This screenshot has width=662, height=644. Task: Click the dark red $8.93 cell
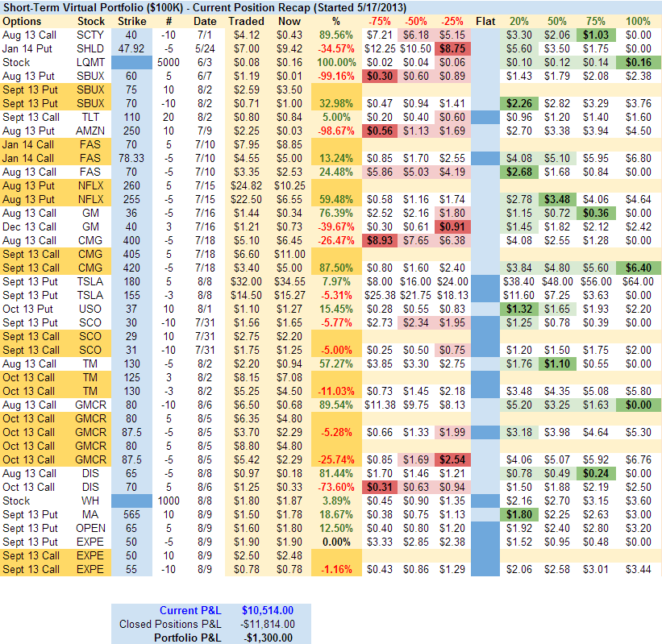click(379, 240)
